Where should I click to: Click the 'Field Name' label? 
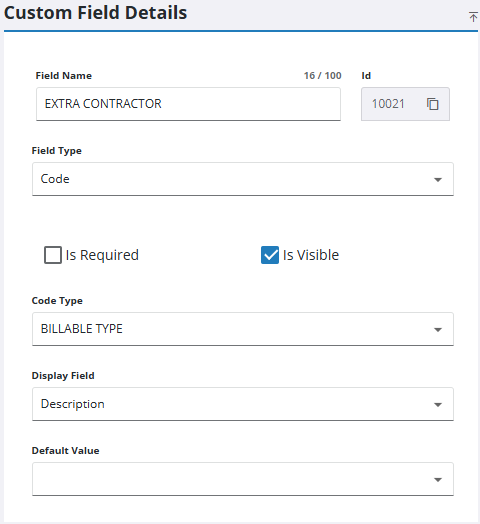64,76
